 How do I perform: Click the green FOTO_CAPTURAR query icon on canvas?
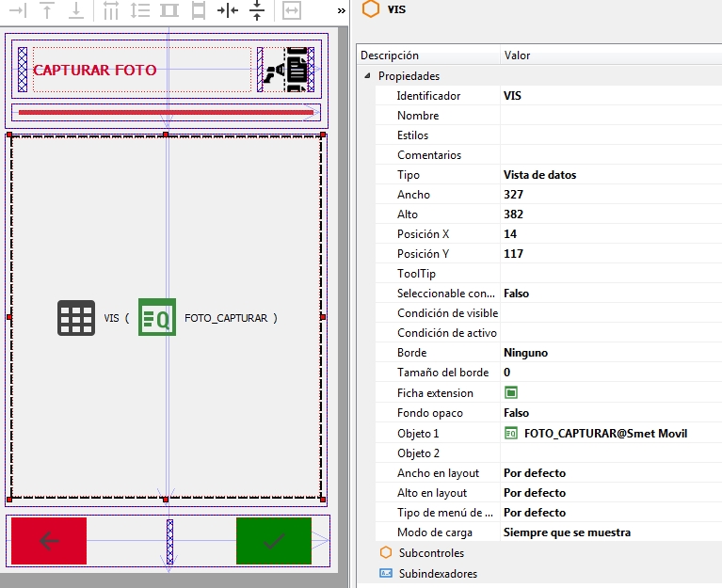click(157, 317)
